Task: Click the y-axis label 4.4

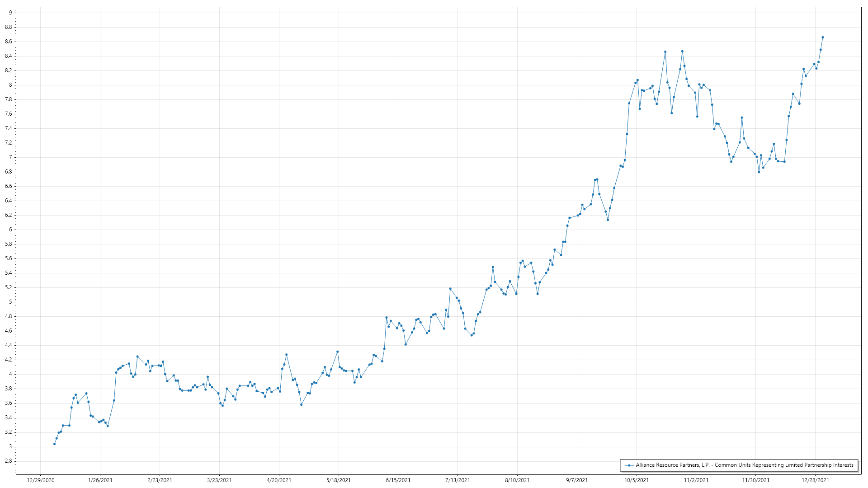Action: point(9,345)
